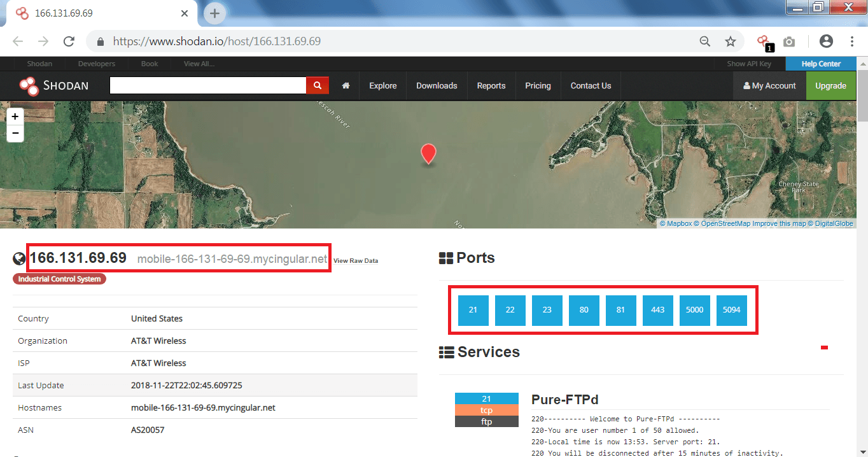Click inside the Shodan search field
Viewport: 868px width, 457px height.
coord(208,85)
